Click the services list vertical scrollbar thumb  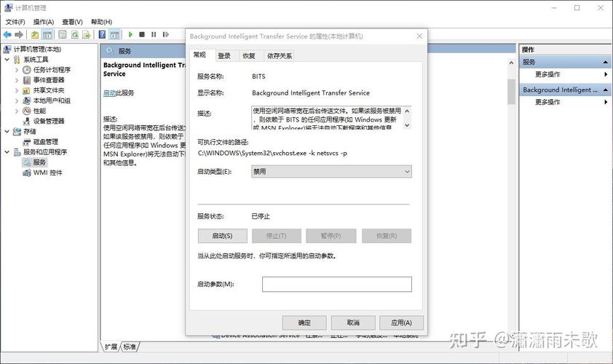(x=511, y=92)
